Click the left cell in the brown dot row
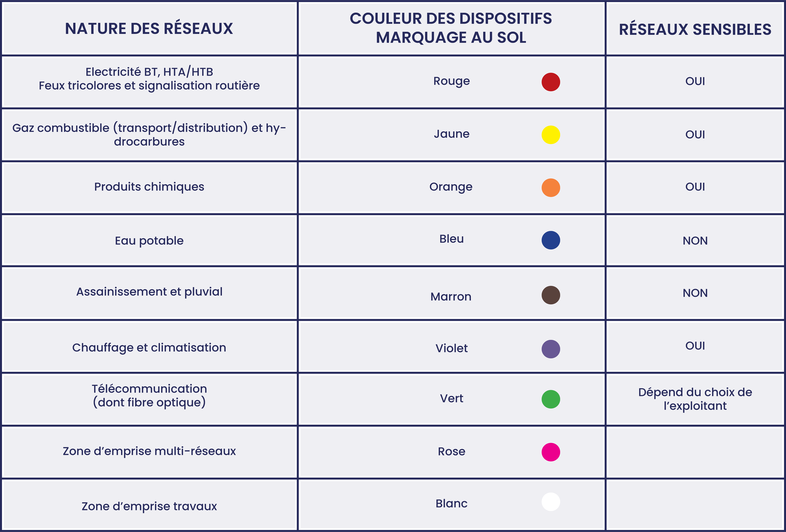This screenshot has height=532, width=786. pyautogui.click(x=149, y=293)
